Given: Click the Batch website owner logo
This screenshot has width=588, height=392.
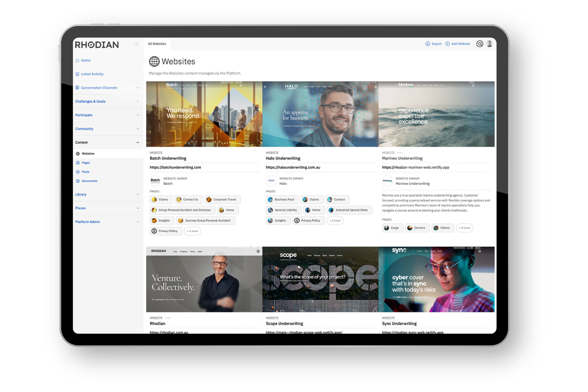Looking at the screenshot, I should [155, 181].
